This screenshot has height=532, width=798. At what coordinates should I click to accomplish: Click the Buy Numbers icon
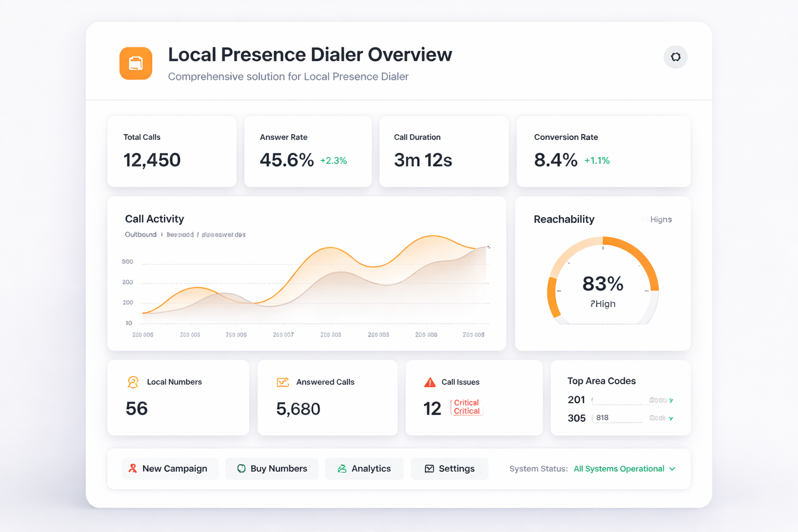coord(241,469)
